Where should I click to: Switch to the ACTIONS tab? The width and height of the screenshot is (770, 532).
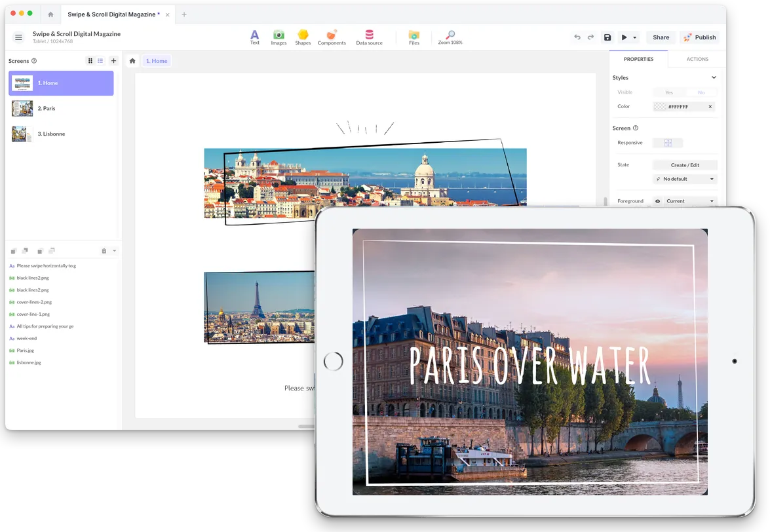click(697, 60)
